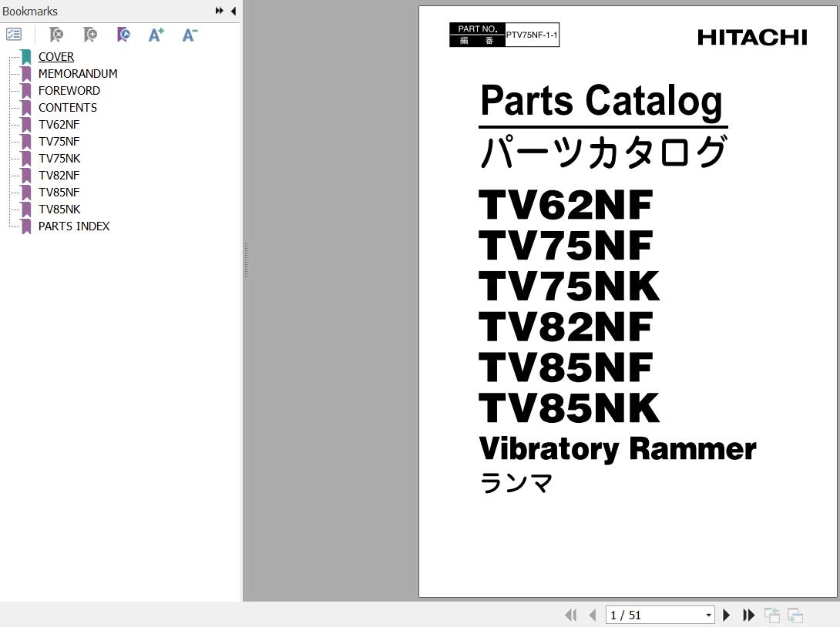Click the part number PTV75NF-1-1
Screen dimensions: 840x627
(x=532, y=35)
